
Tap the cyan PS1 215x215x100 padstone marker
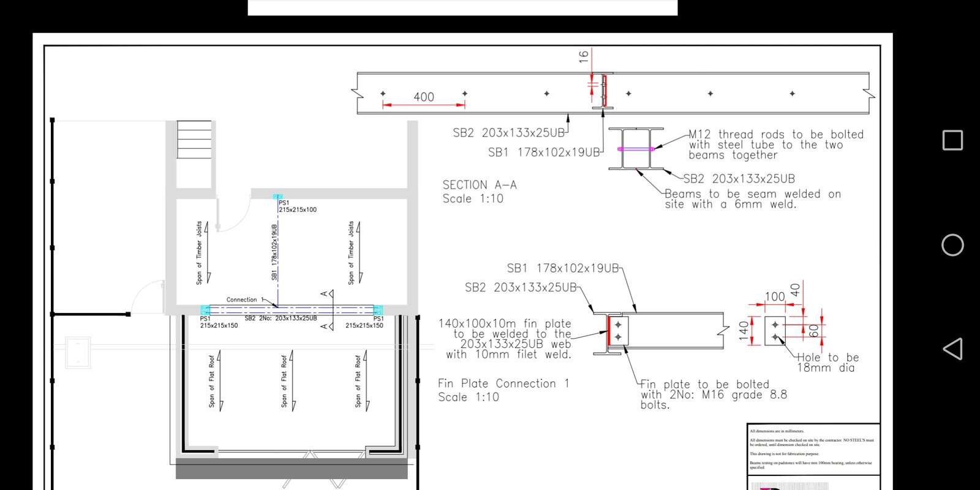pyautogui.click(x=277, y=197)
